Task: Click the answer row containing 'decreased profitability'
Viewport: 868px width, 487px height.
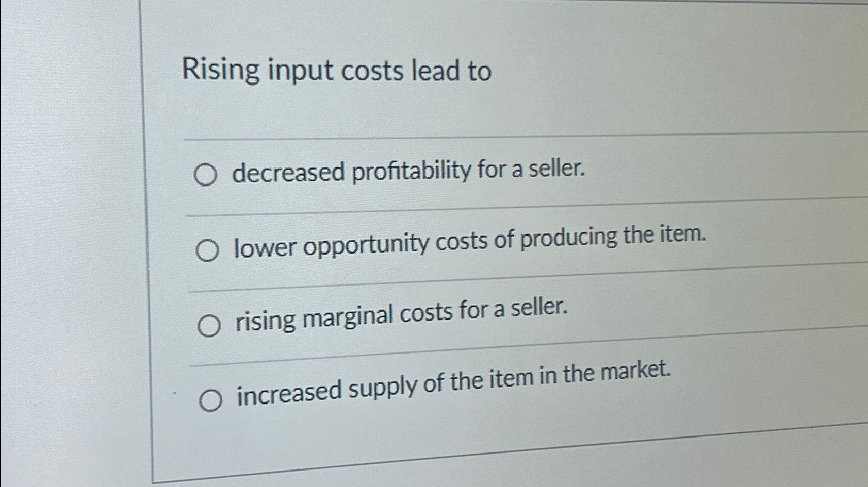Action: (x=407, y=171)
